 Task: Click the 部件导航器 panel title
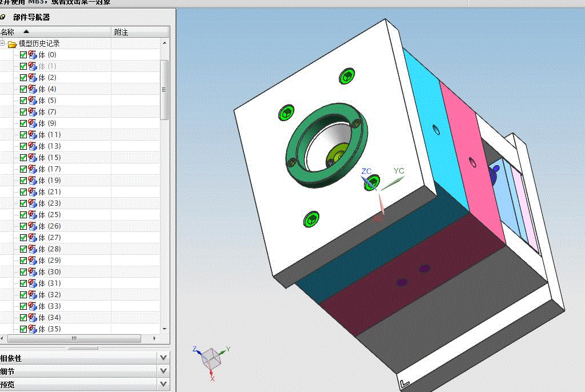(x=31, y=17)
